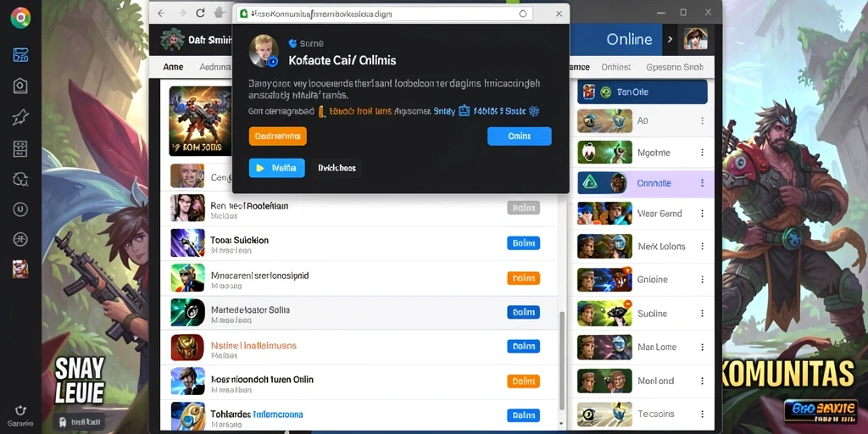This screenshot has height=434, width=868.
Task: Open the orange link in the popup info row
Action: pyautogui.click(x=360, y=111)
